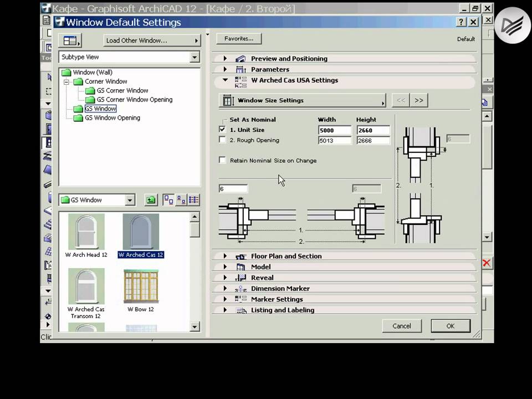Click the Unit Size width field 5000
The height and width of the screenshot is (399, 532).
click(335, 130)
